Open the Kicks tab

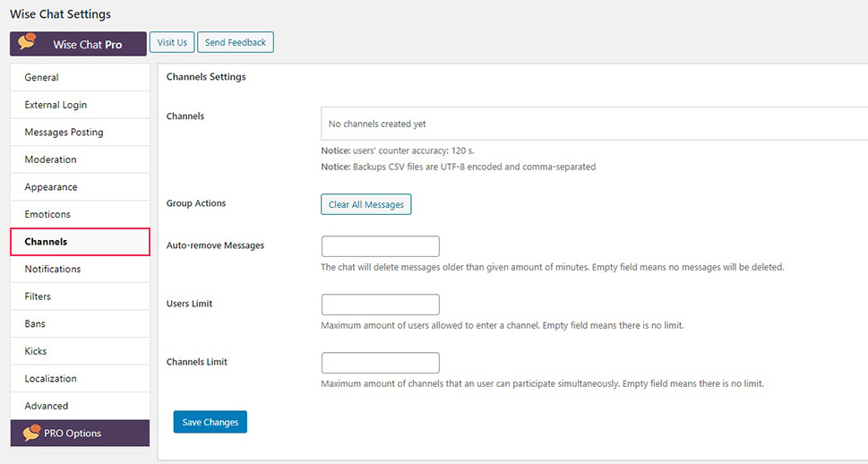point(80,351)
